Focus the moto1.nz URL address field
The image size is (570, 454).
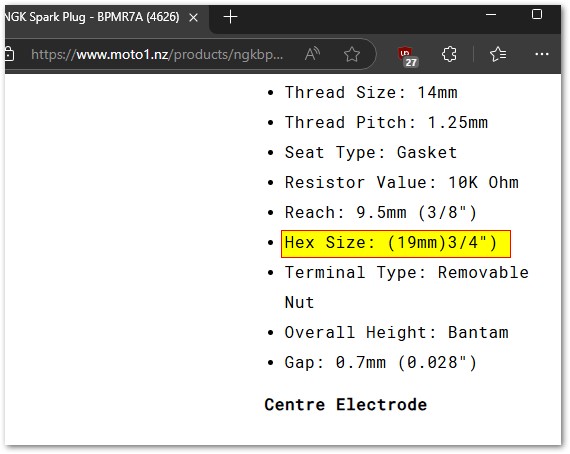157,55
